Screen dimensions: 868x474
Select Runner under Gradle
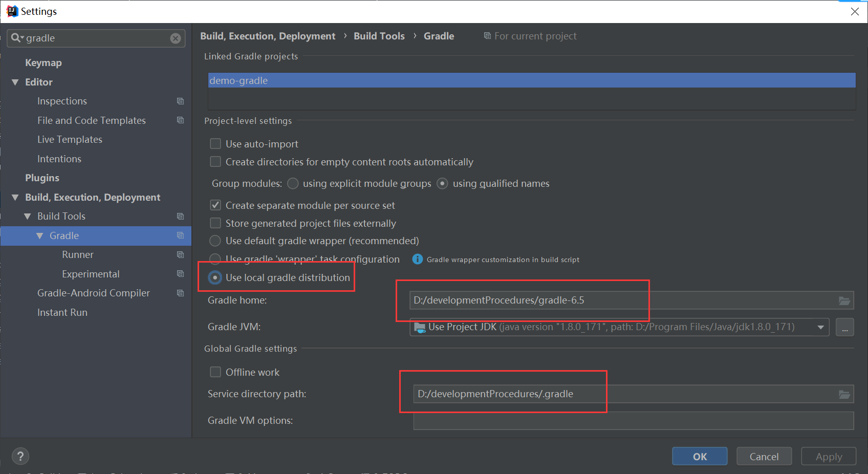click(78, 255)
